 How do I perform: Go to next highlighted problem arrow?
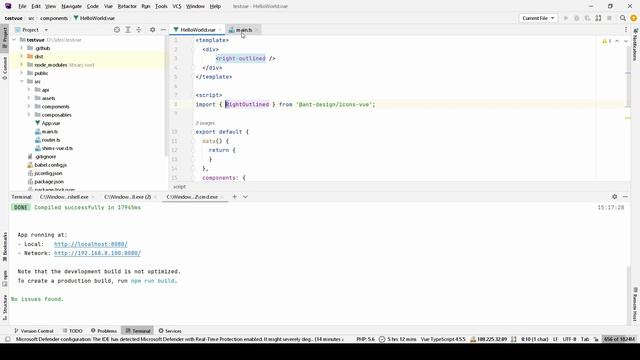click(x=626, y=41)
